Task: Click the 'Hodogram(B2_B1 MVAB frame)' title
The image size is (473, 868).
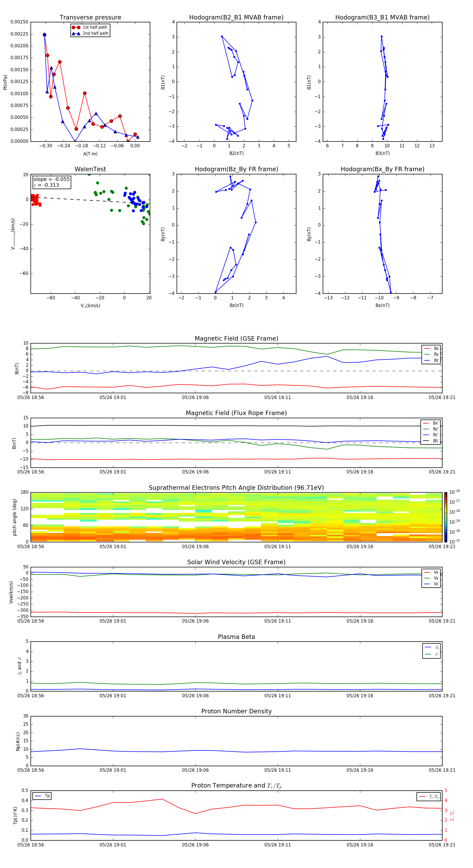Action: point(236,18)
